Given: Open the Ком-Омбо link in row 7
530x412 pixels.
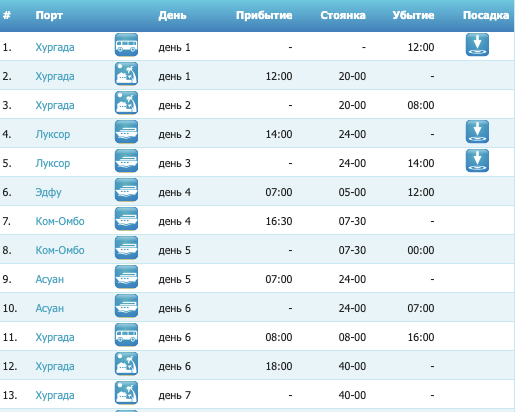Looking at the screenshot, I should point(60,221).
